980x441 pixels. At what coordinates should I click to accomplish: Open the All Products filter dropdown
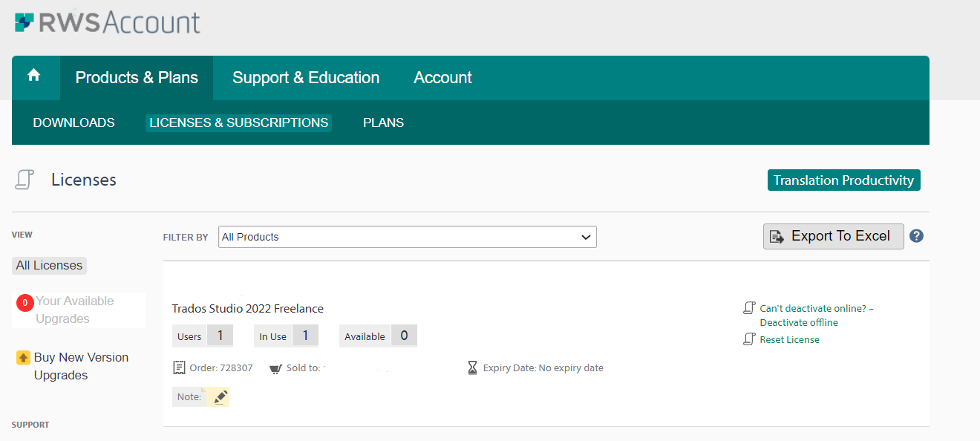408,237
